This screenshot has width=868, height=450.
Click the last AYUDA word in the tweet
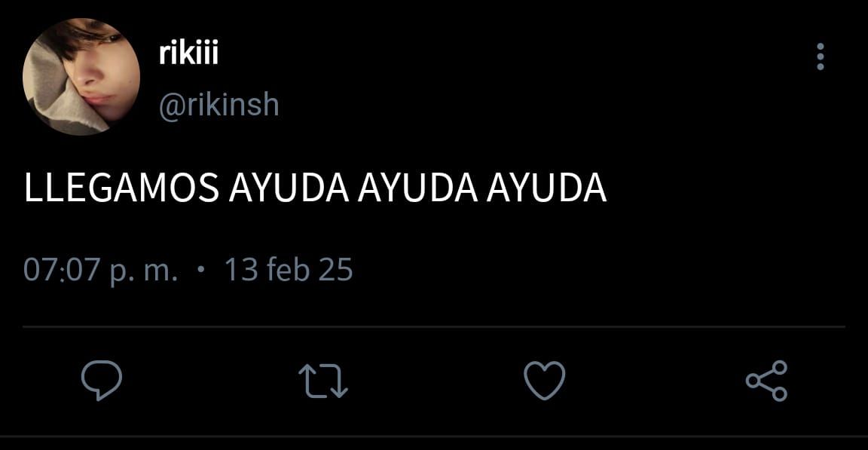click(x=547, y=188)
